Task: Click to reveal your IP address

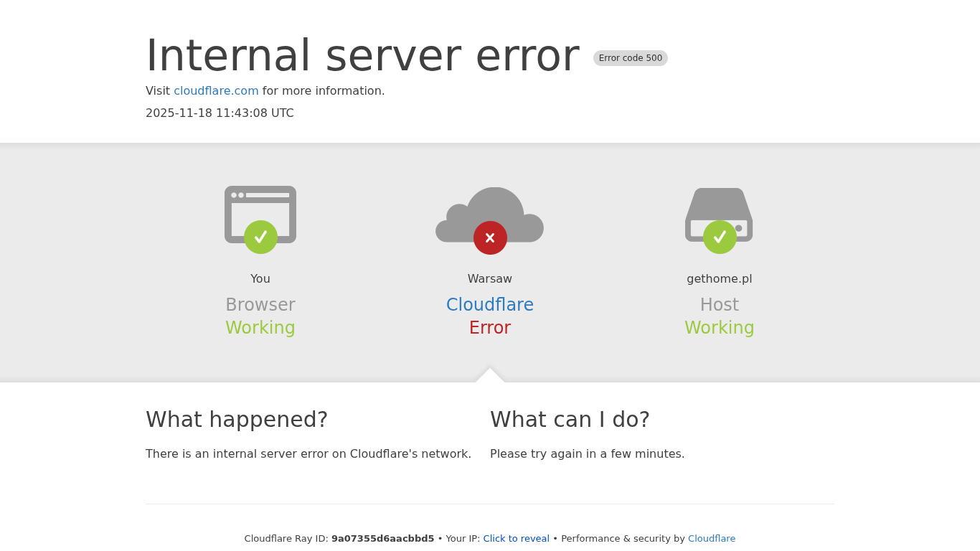Action: [x=516, y=539]
